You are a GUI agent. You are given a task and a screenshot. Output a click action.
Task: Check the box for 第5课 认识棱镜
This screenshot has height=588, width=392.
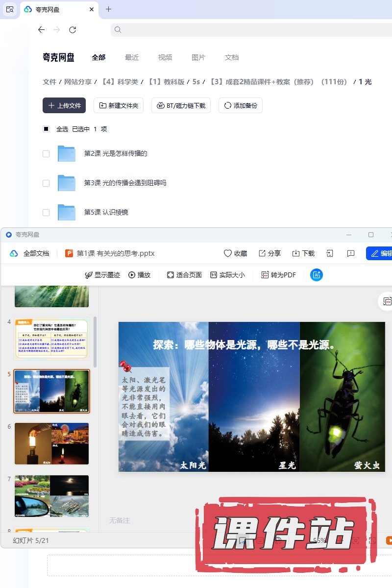46,213
